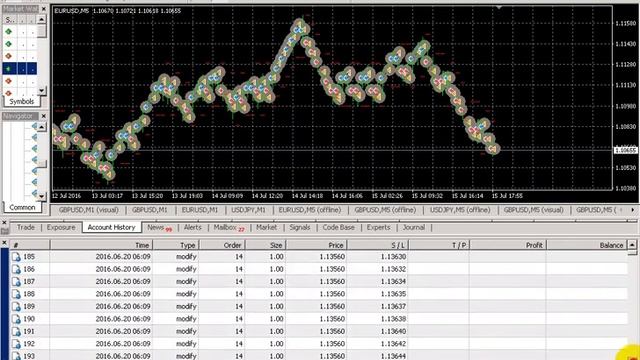The width and height of the screenshot is (640, 360).
Task: Open the Experts tab
Action: [x=378, y=227]
